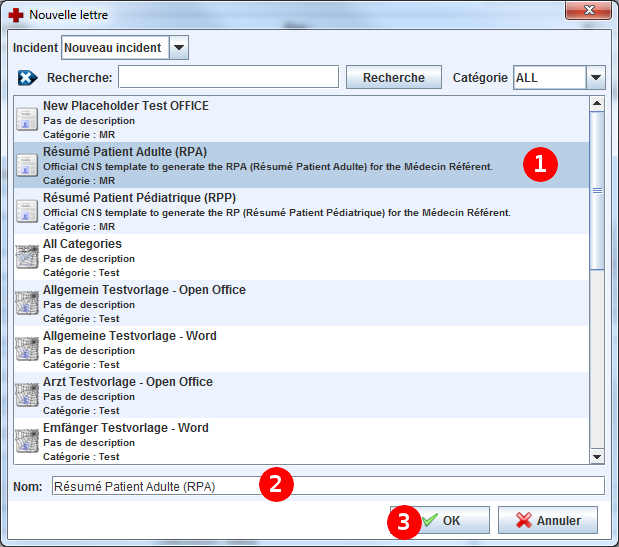Click the New Placeholder Test OFFICE template icon
619x547 pixels.
27,120
